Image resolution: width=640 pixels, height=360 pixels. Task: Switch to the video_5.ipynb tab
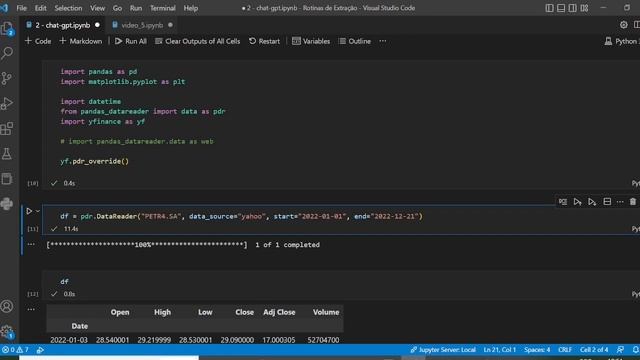pyautogui.click(x=142, y=25)
